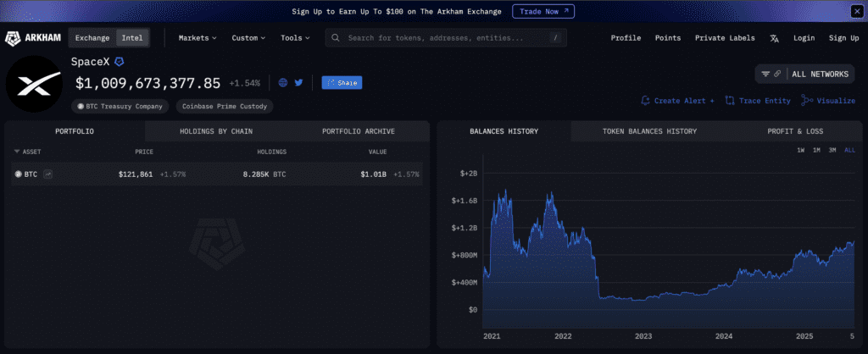
Task: Click the Login link
Action: pos(804,38)
